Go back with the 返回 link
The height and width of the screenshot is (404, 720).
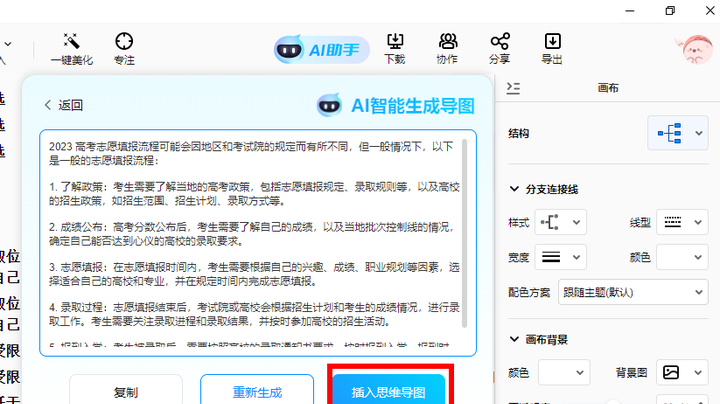[x=64, y=105]
